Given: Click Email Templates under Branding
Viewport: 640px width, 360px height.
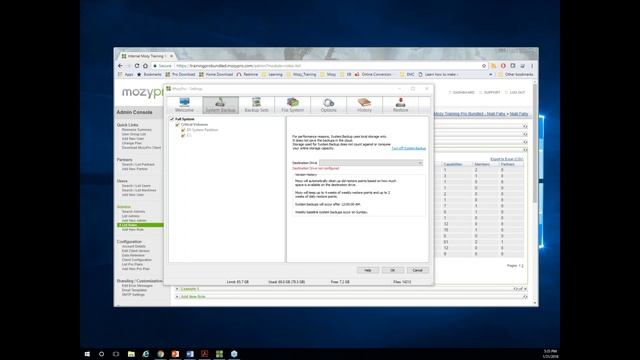Looking at the screenshot, I should pyautogui.click(x=134, y=290).
